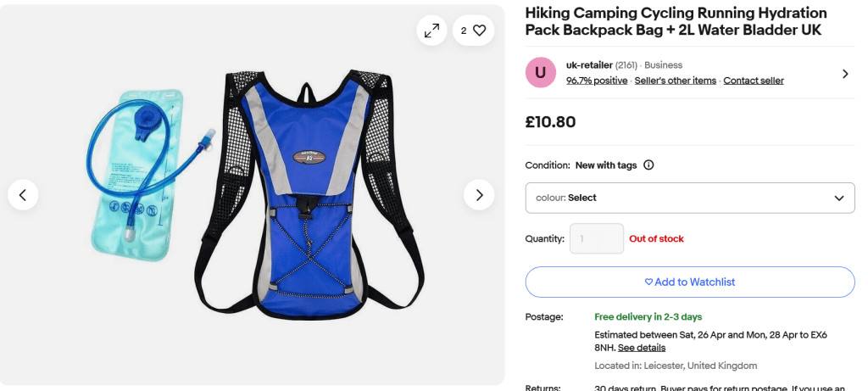Screen dimensions: 868x391
Task: Open the colour Select dropdown
Action: point(689,198)
